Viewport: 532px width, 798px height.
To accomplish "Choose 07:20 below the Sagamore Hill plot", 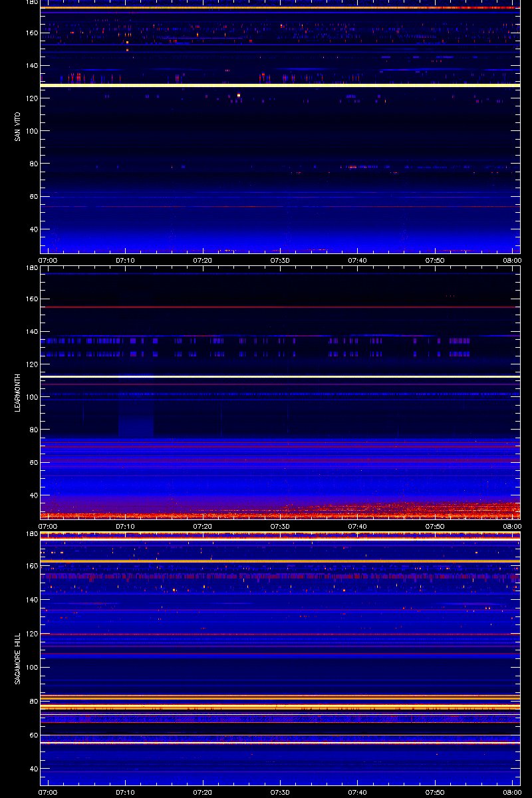I will coord(203,792).
